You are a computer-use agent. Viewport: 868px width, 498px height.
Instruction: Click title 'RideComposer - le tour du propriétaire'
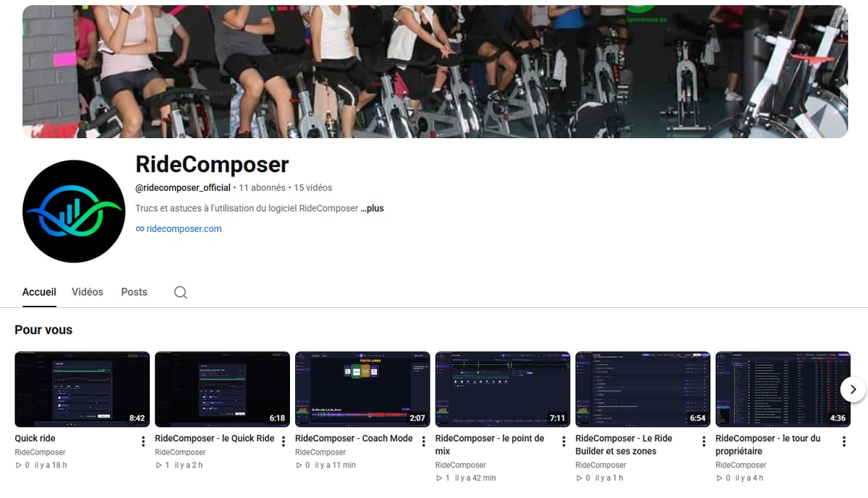(x=768, y=445)
